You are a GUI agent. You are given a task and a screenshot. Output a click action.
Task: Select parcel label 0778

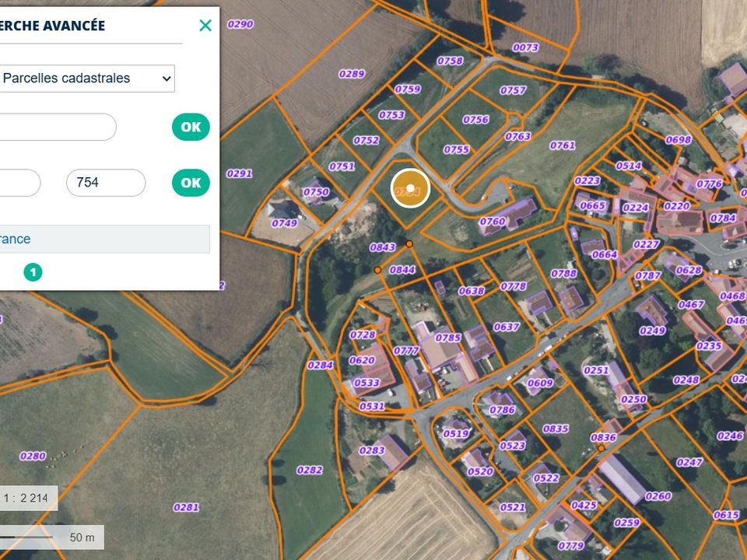(x=513, y=286)
